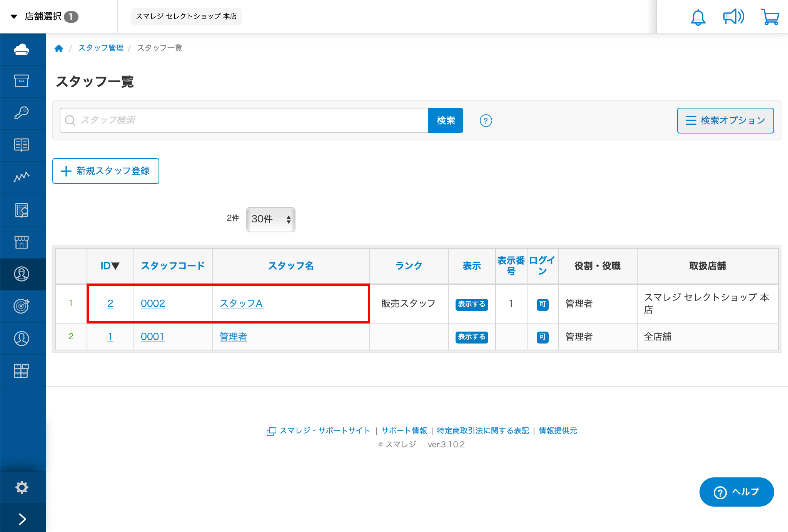The width and height of the screenshot is (788, 532).
Task: Sort by the 表示 column header
Action: [472, 266]
